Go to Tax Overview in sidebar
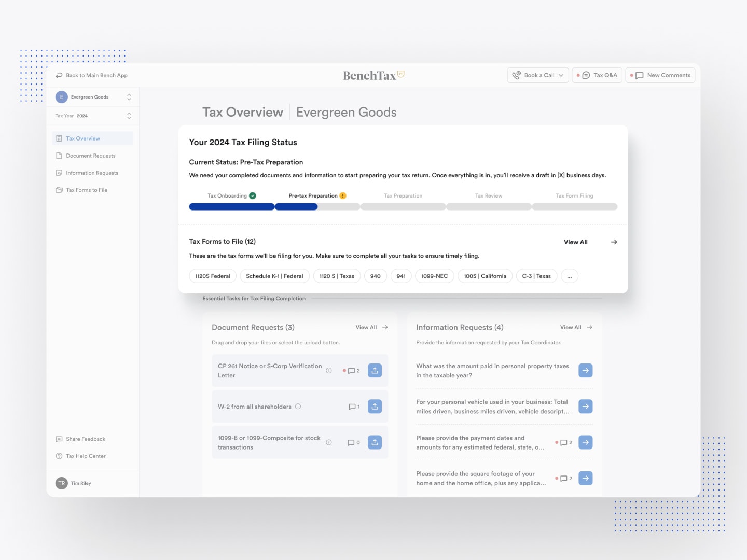 (93, 138)
